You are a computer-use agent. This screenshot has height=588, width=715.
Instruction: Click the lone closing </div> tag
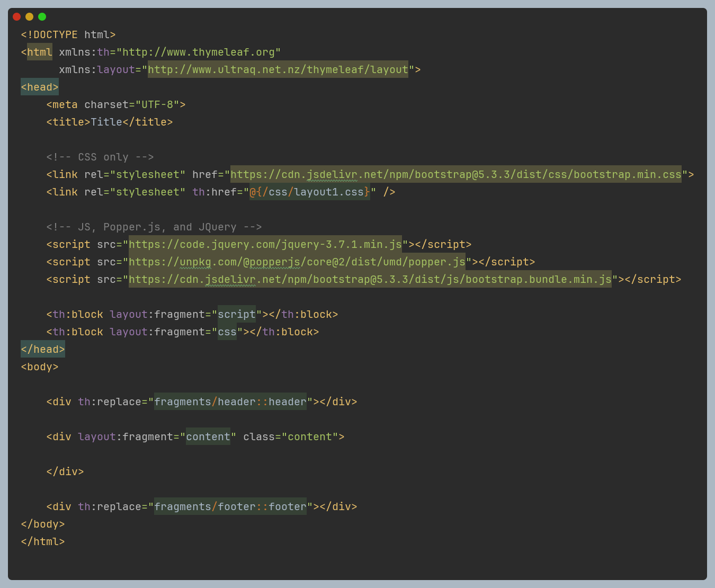[x=65, y=471]
